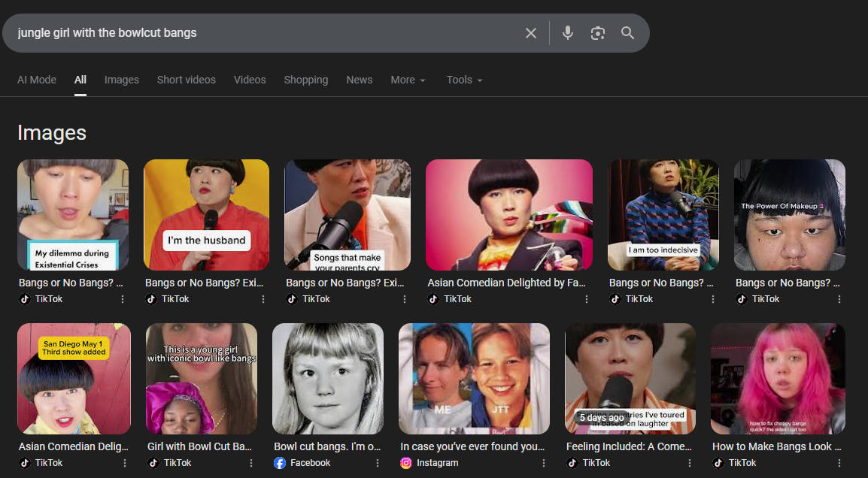Open options menu for Facebook result
Screen dimensions: 868x478
pos(378,462)
